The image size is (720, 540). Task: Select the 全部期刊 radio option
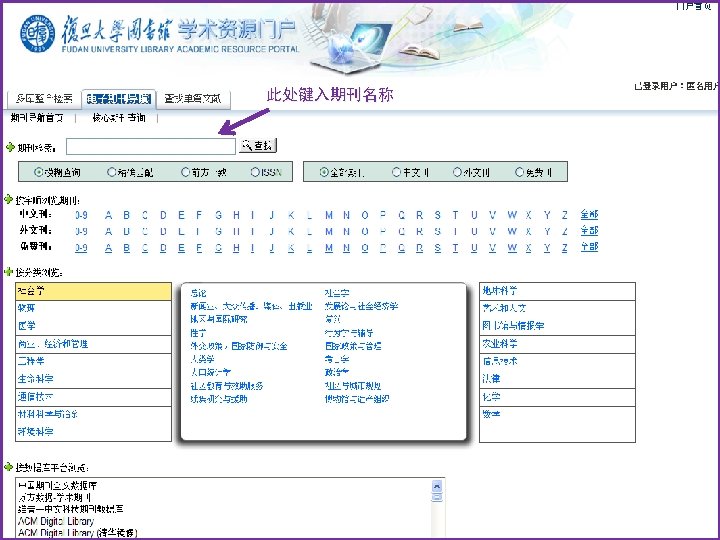pyautogui.click(x=324, y=172)
